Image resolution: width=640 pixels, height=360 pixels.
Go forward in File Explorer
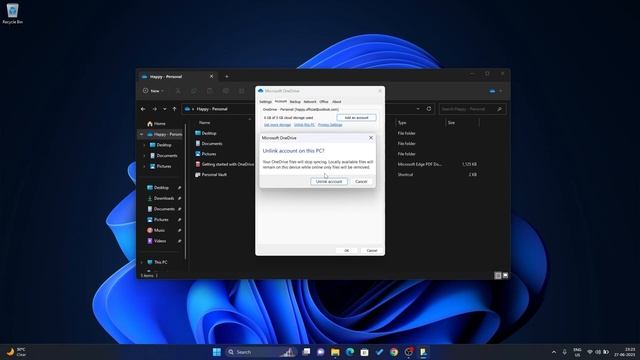pos(154,109)
